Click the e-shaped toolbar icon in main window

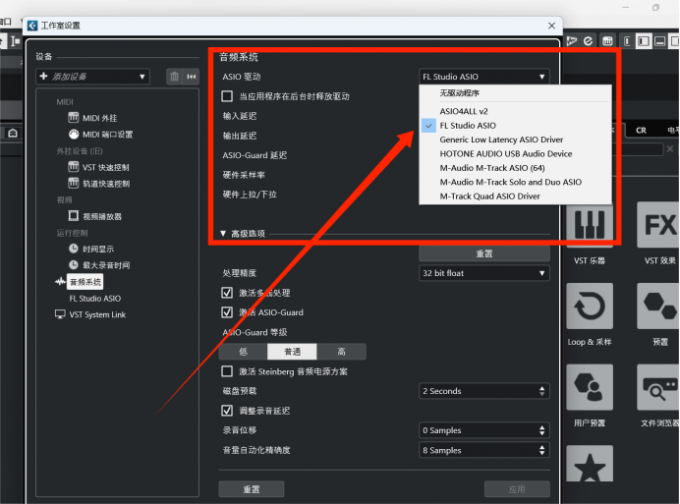point(588,41)
